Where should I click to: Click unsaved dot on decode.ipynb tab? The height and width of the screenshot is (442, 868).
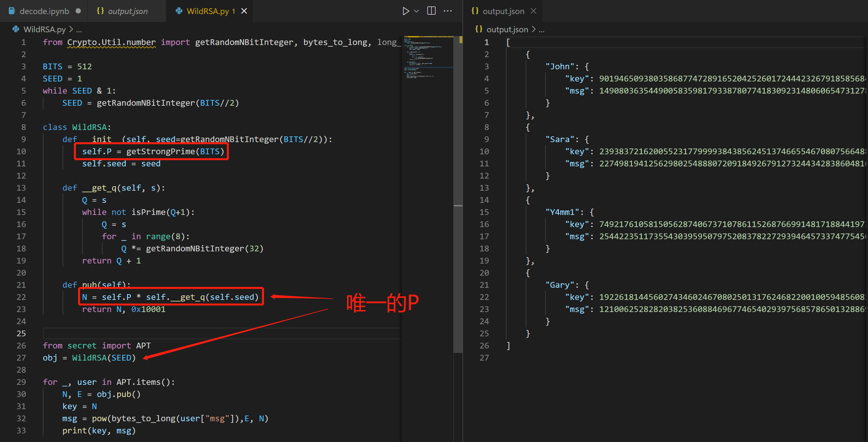click(x=78, y=11)
